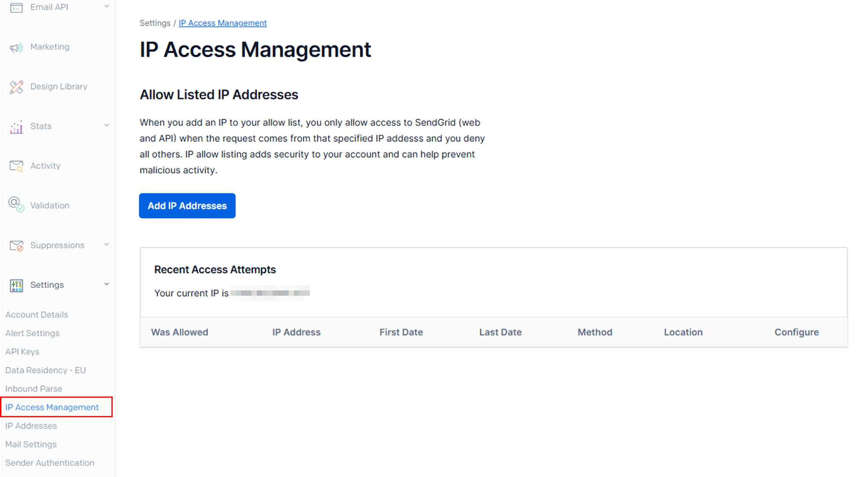Viewport: 868px width, 477px height.
Task: Click the Marketing megaphone icon
Action: 16,47
